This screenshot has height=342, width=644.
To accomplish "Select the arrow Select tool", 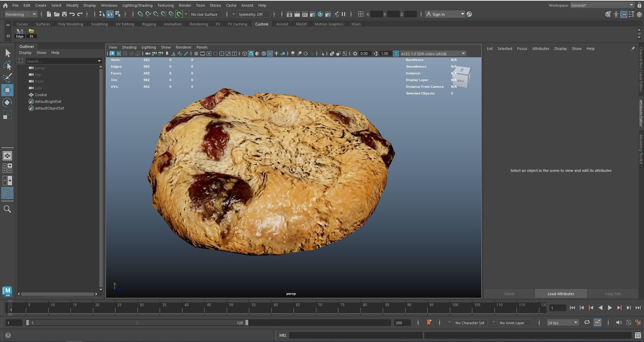I will (x=7, y=53).
